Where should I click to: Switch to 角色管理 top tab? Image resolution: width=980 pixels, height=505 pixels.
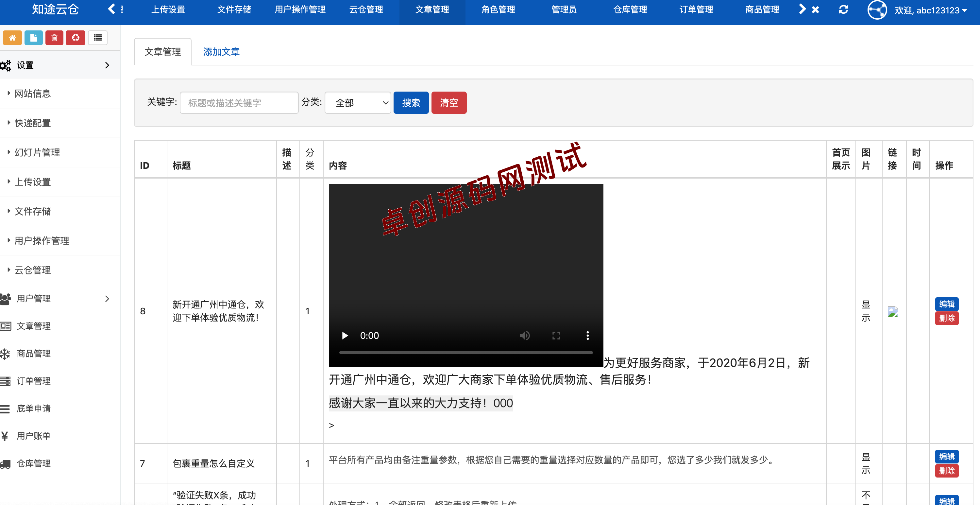[x=498, y=9]
